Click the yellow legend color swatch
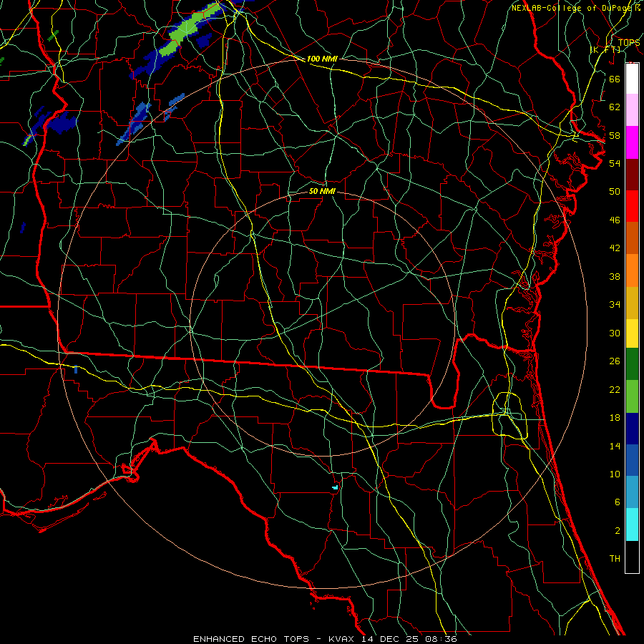This screenshot has height=644, width=644. pos(632,333)
